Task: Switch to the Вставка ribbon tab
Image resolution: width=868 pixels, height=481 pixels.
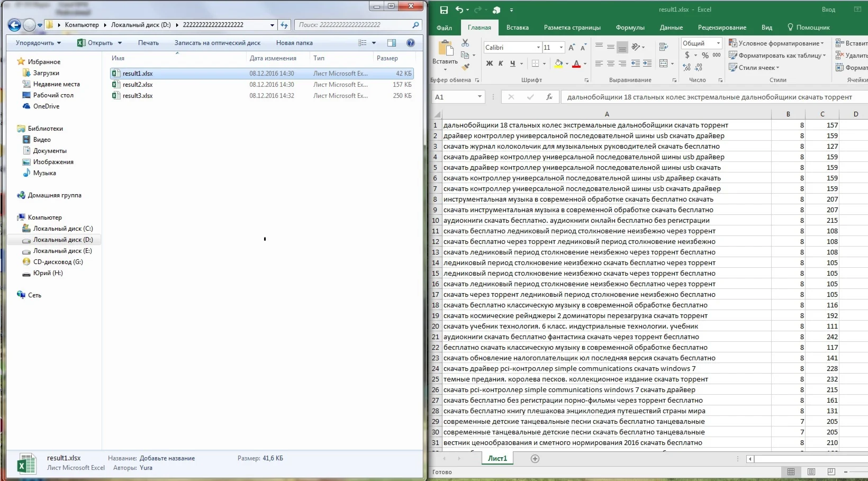Action: (518, 28)
